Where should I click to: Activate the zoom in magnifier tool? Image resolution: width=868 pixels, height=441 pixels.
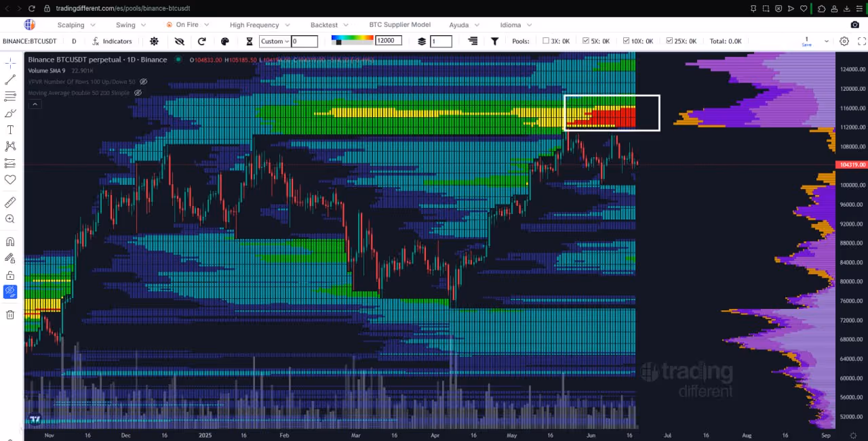(10, 219)
